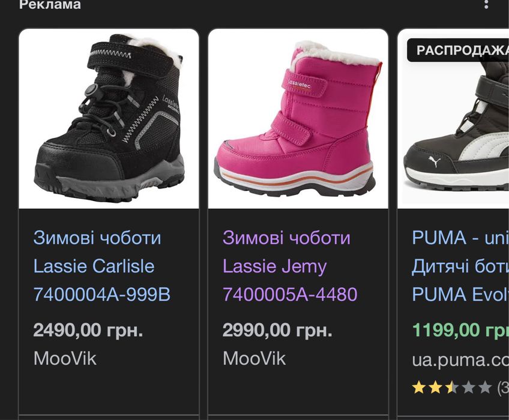Open the Зимові чоботи Lassie Jemy title link
The height and width of the screenshot is (420, 509).
pyautogui.click(x=289, y=266)
